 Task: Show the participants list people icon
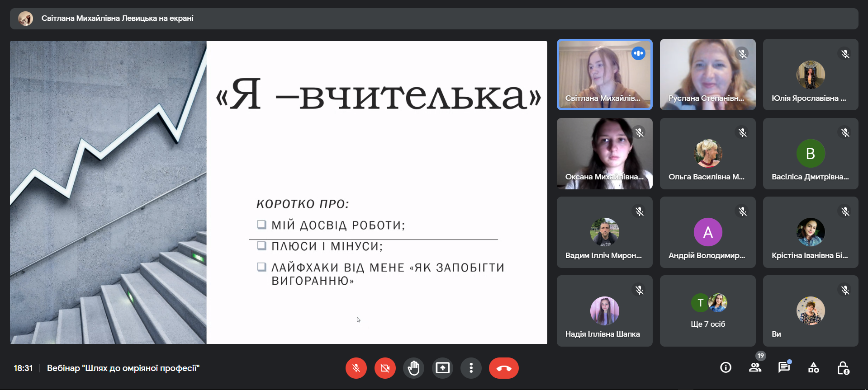(x=755, y=368)
